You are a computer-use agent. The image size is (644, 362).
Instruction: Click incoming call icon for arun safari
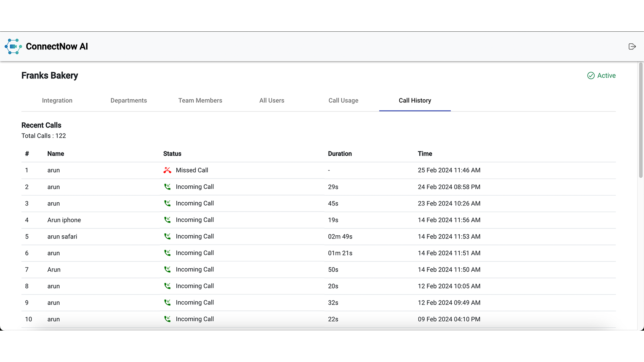tap(167, 236)
